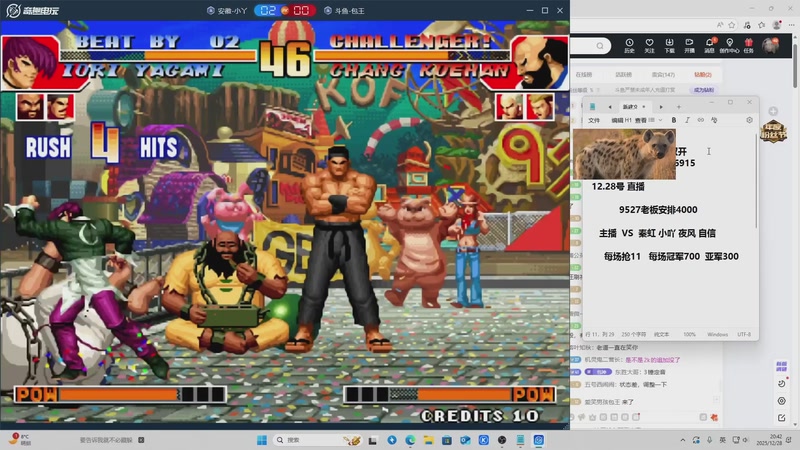The image size is (800, 450).
Task: Open the Messages (消息) bell icon
Action: tap(709, 45)
